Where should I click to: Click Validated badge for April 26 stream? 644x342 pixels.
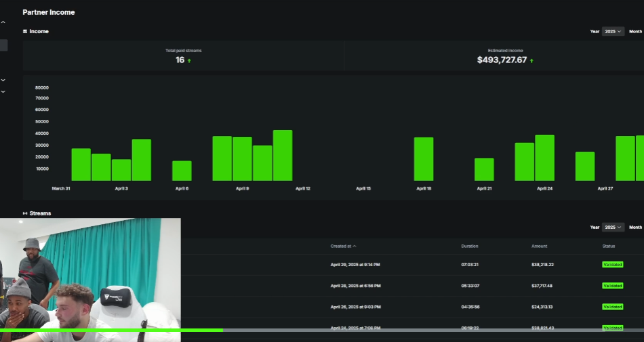[x=612, y=307]
